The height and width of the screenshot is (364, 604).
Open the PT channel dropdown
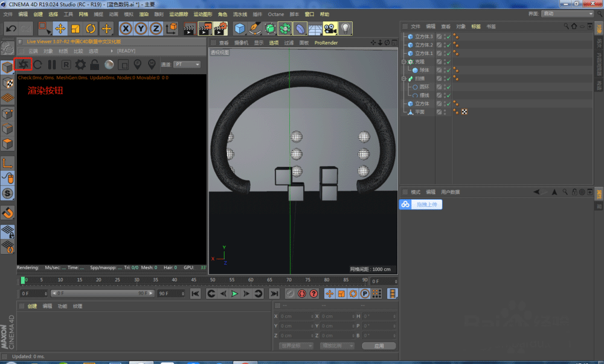[188, 65]
